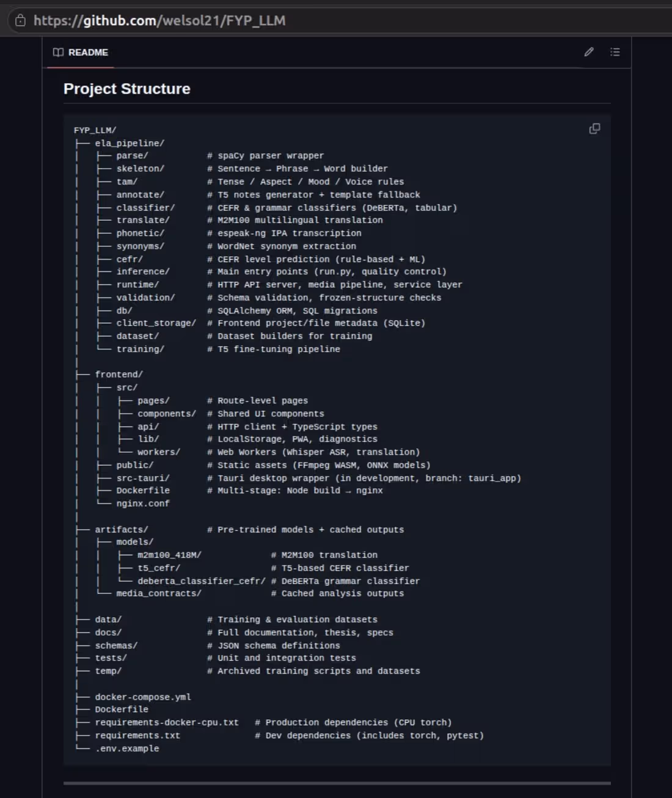Click the copy icon on the code block

(x=594, y=129)
